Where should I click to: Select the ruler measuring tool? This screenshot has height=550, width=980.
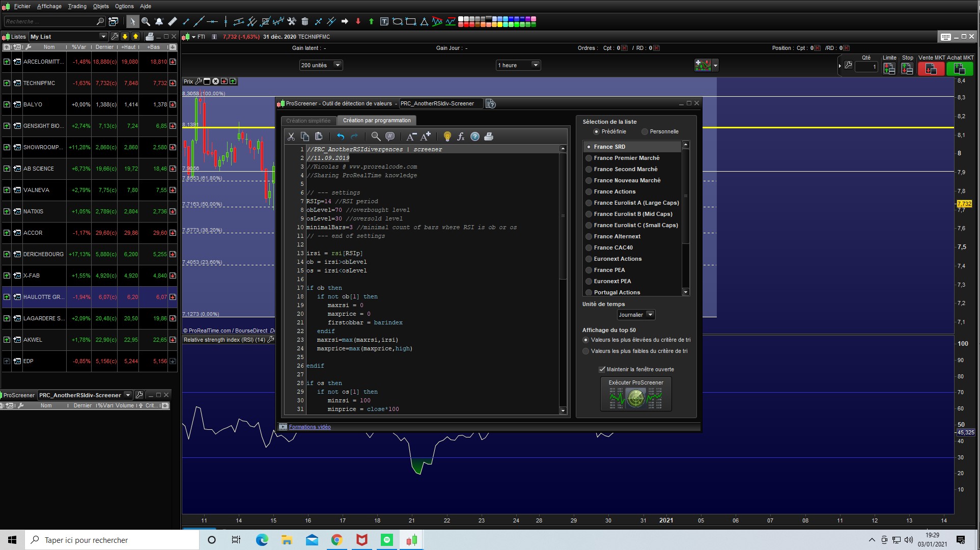point(173,21)
